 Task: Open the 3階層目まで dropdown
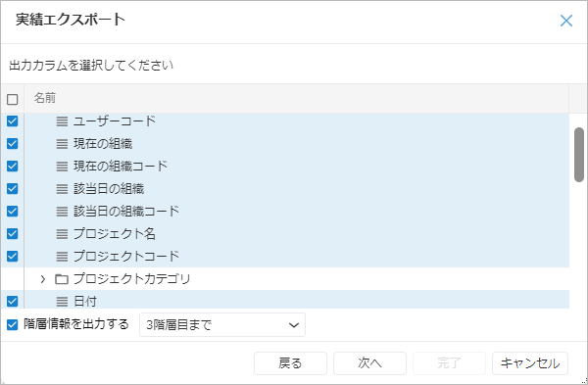[x=222, y=324]
